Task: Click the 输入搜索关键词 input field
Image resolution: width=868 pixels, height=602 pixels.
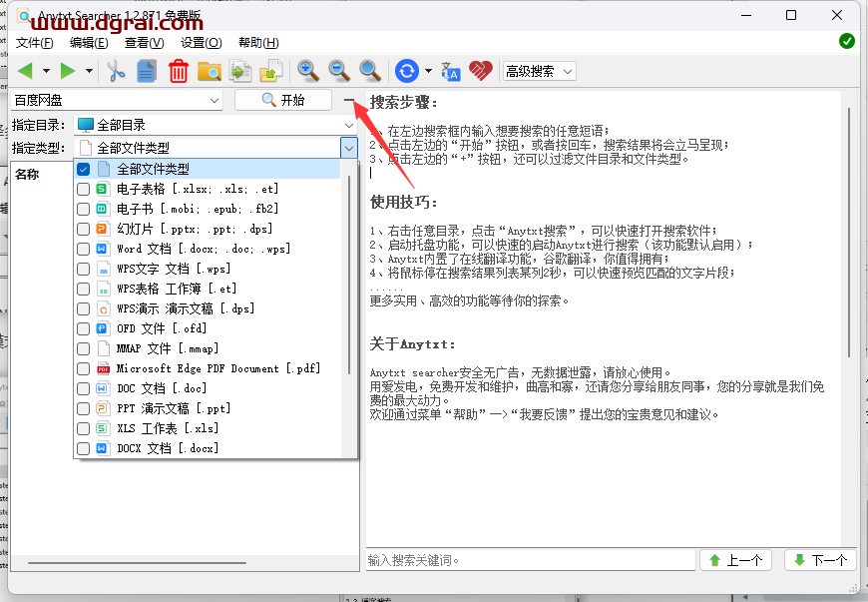Action: 531,560
